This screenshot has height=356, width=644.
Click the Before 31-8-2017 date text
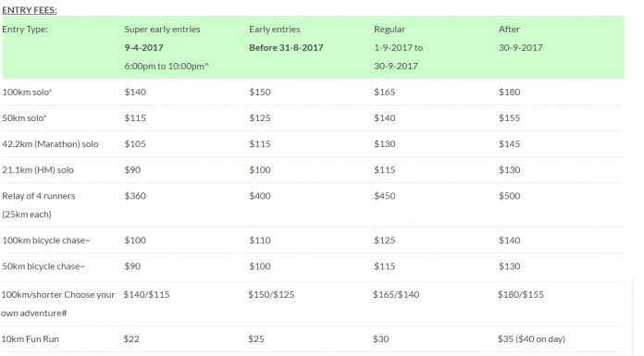click(x=286, y=48)
